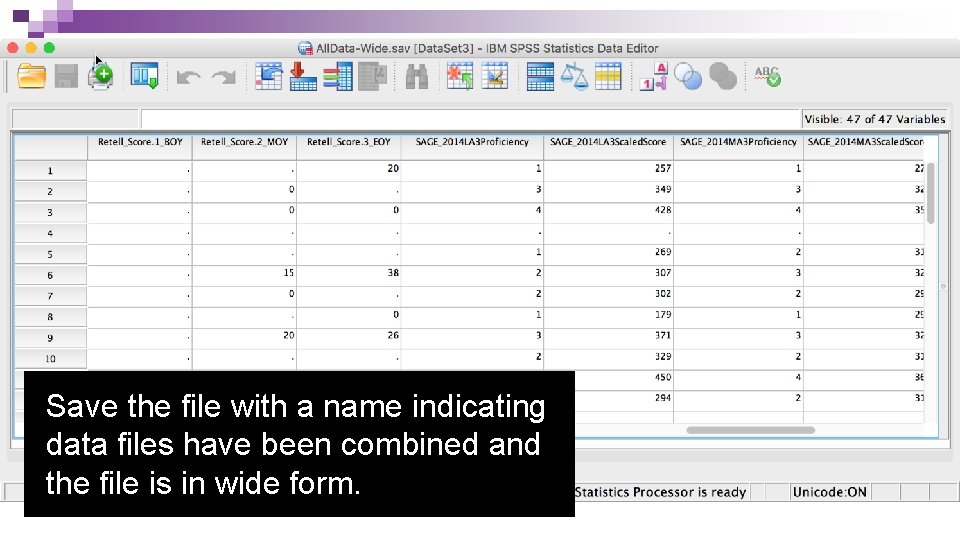The height and width of the screenshot is (540, 960).
Task: Select row 5 header
Action: (50, 253)
